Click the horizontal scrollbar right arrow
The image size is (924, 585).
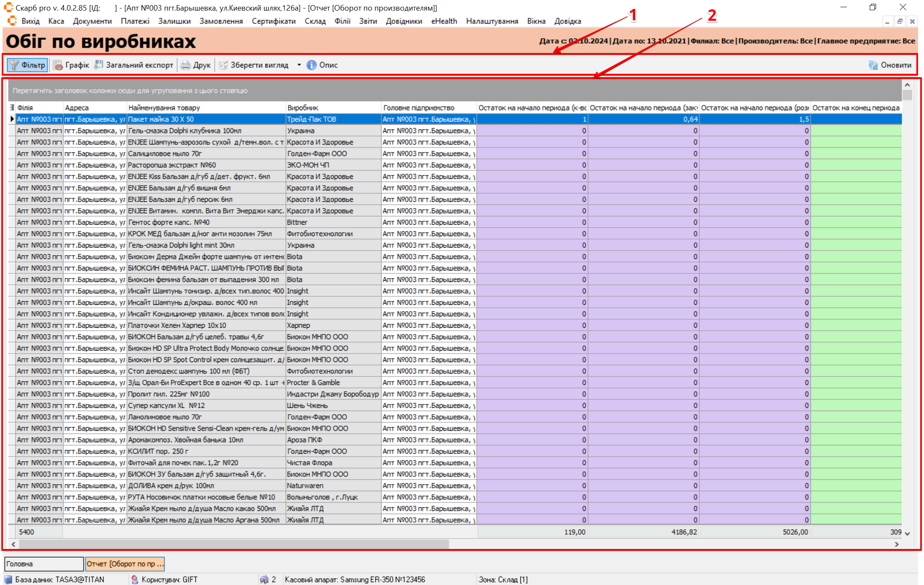896,544
